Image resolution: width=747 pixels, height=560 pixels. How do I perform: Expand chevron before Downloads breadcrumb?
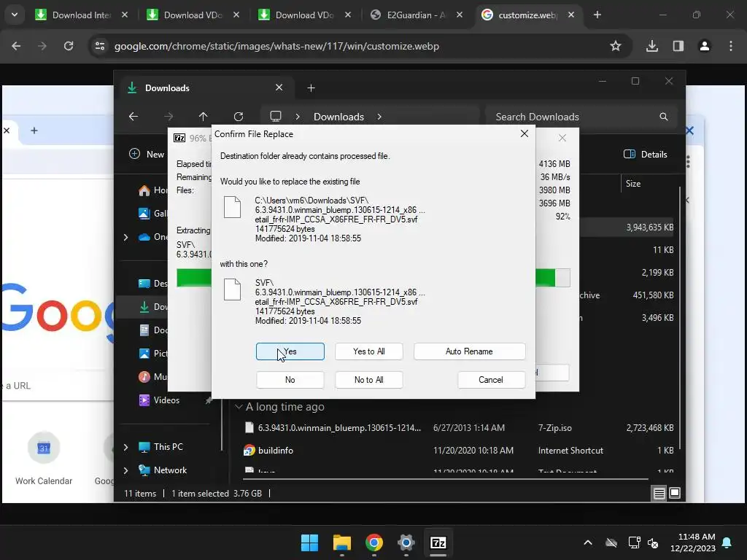(x=298, y=117)
